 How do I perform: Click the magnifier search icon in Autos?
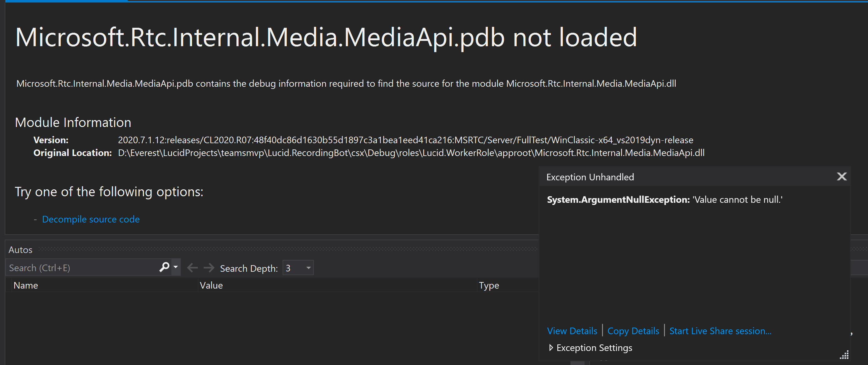[164, 267]
